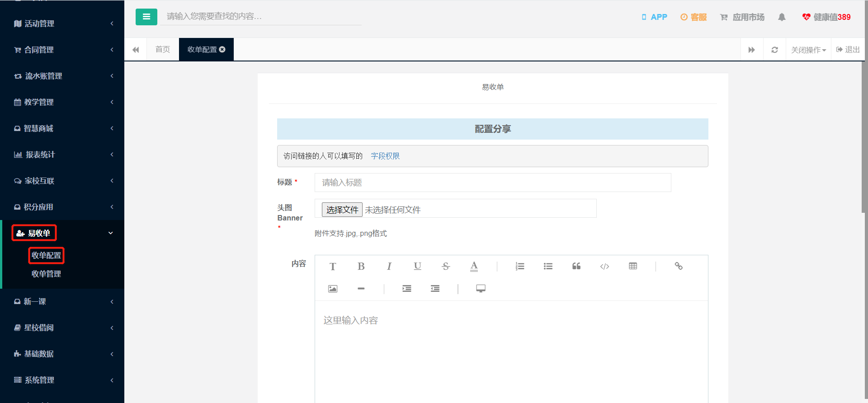Image resolution: width=868 pixels, height=403 pixels.
Task: Insert an unordered bullet list
Action: pyautogui.click(x=548, y=266)
